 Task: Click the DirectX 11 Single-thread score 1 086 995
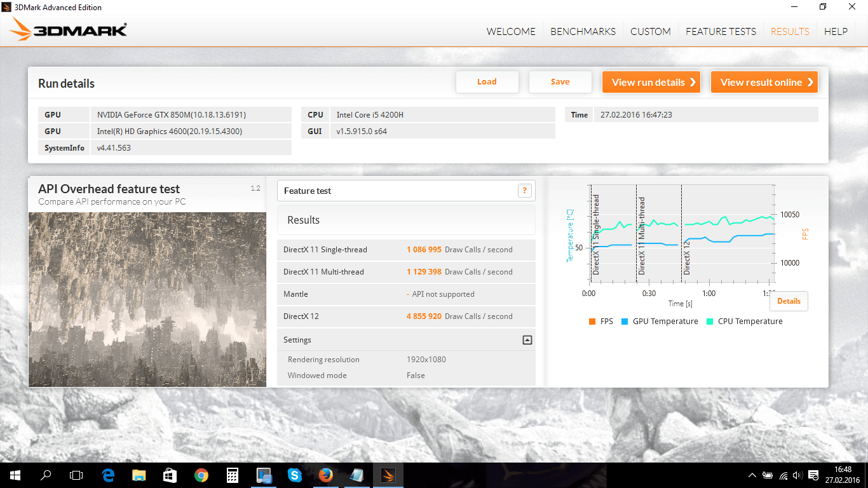[424, 250]
